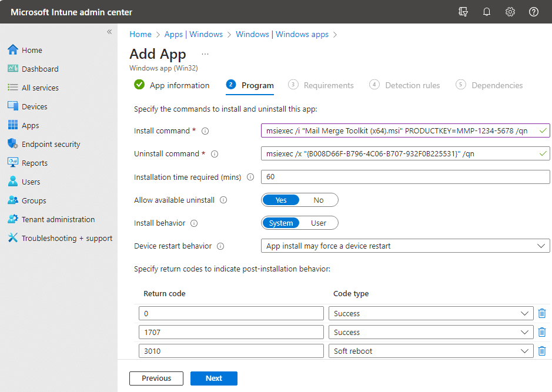The height and width of the screenshot is (392, 552).
Task: Open the help question mark icon
Action: tap(534, 12)
